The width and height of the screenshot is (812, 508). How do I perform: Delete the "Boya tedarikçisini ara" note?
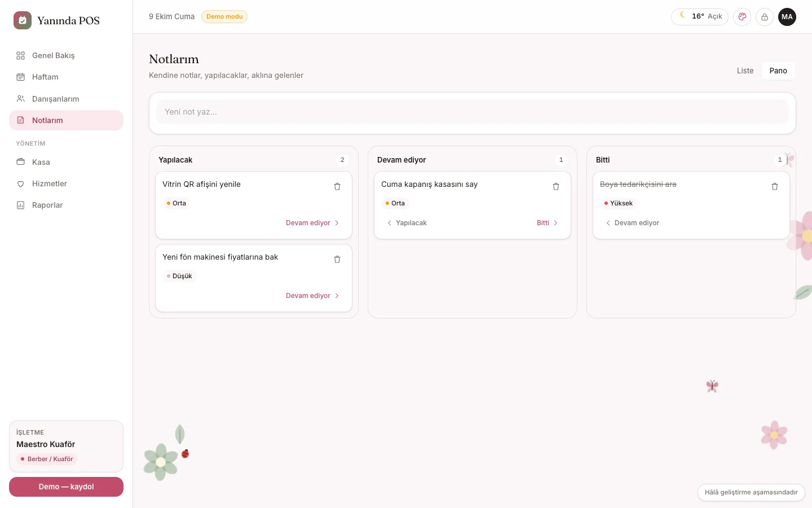coord(775,186)
